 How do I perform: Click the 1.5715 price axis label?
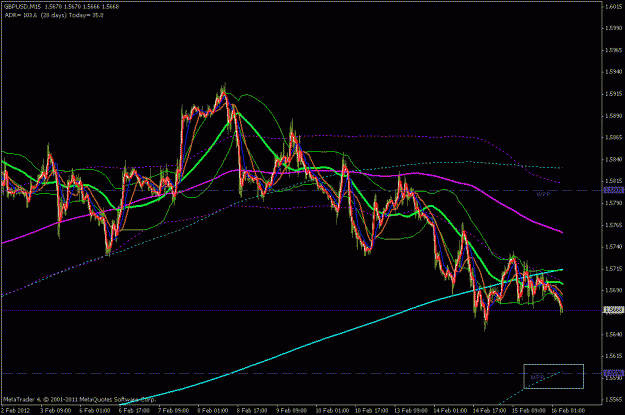point(613,269)
